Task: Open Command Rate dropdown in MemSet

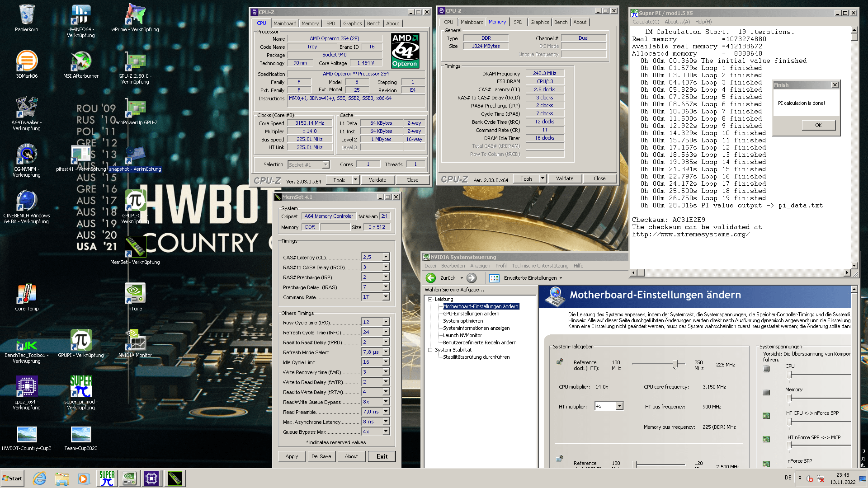Action: click(x=386, y=297)
